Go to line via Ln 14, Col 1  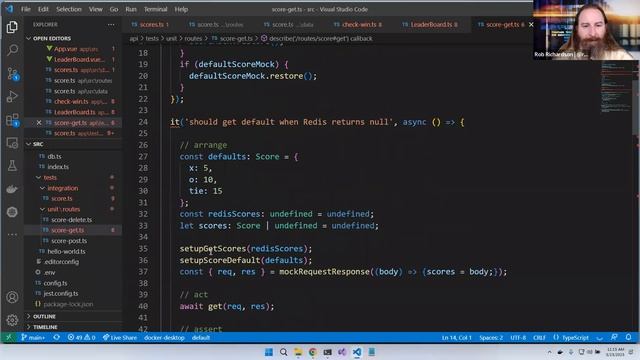click(x=456, y=338)
